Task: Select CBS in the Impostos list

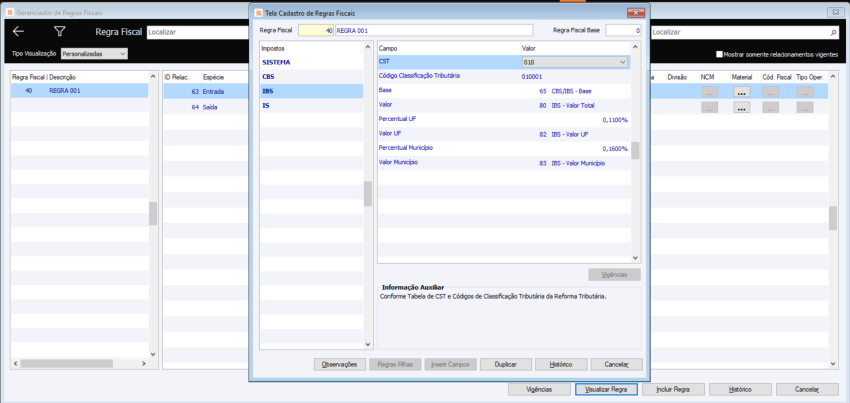Action: [x=311, y=77]
